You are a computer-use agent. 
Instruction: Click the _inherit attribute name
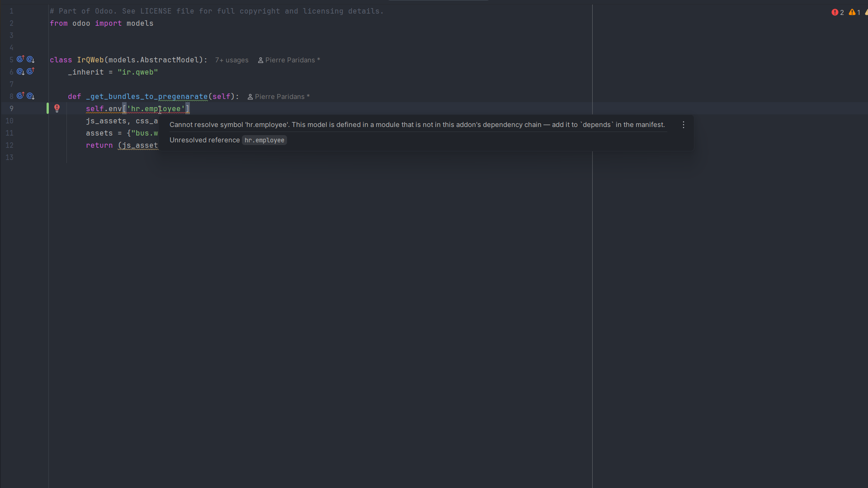click(x=86, y=72)
